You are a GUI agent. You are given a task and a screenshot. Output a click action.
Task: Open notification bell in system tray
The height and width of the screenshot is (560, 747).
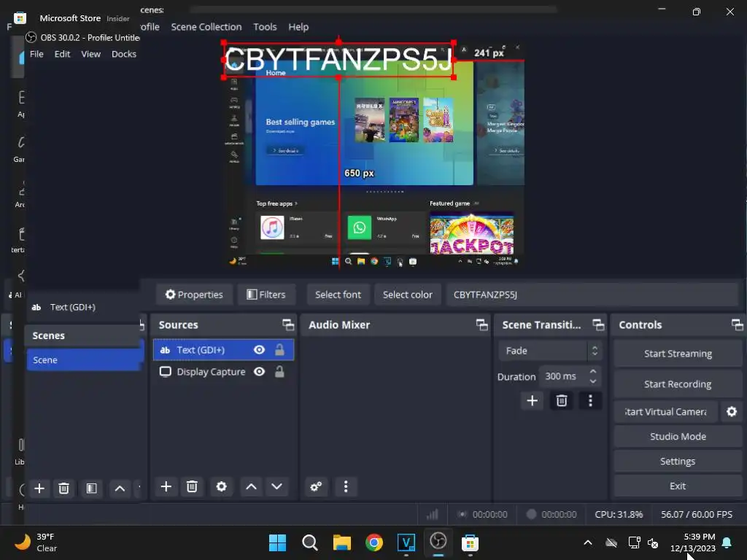pyautogui.click(x=727, y=542)
